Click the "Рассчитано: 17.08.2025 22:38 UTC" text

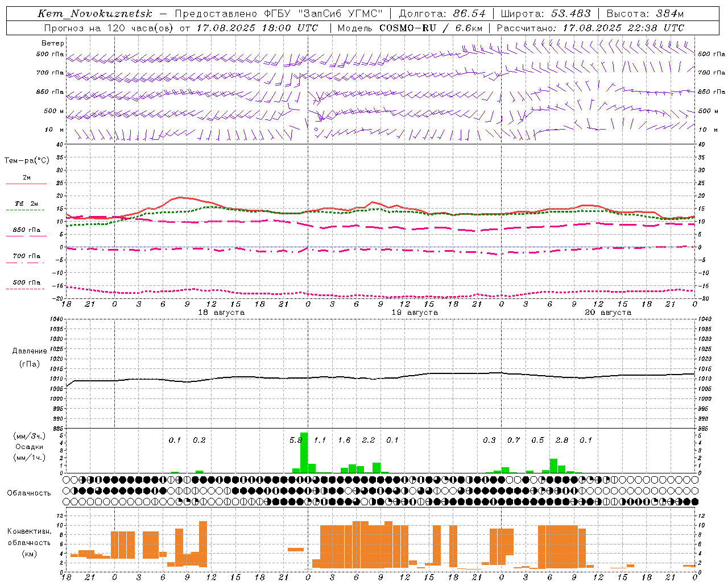tap(590, 28)
